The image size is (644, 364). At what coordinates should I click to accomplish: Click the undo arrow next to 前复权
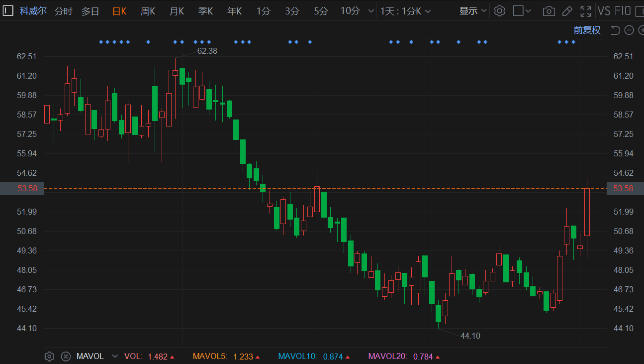[x=615, y=30]
